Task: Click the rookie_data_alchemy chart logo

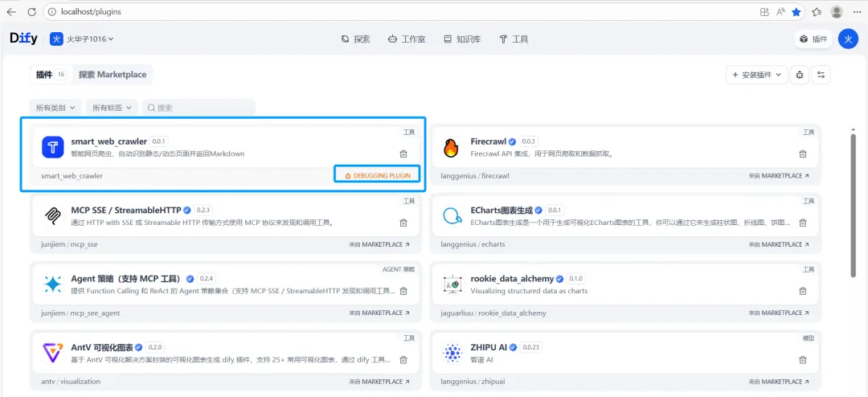Action: pos(452,284)
